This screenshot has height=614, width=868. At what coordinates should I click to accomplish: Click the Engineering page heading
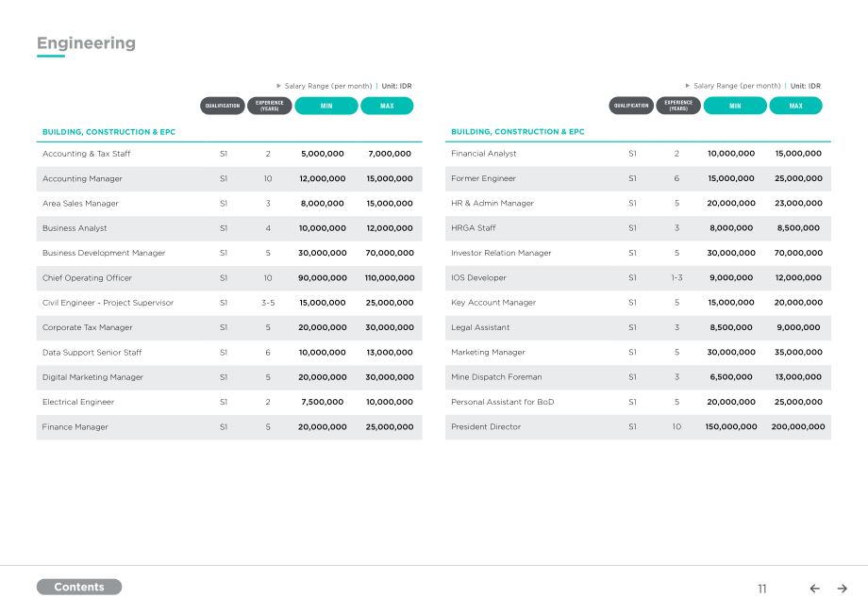point(87,43)
